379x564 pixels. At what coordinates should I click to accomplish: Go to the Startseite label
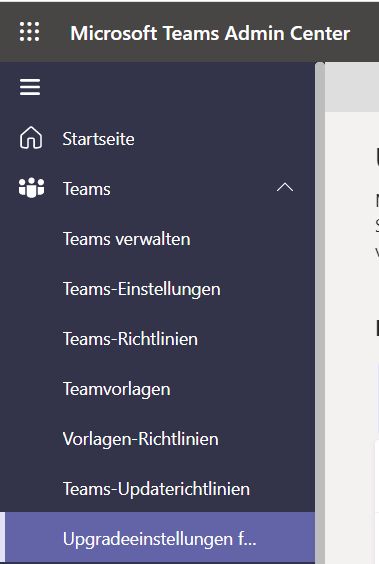(x=99, y=139)
